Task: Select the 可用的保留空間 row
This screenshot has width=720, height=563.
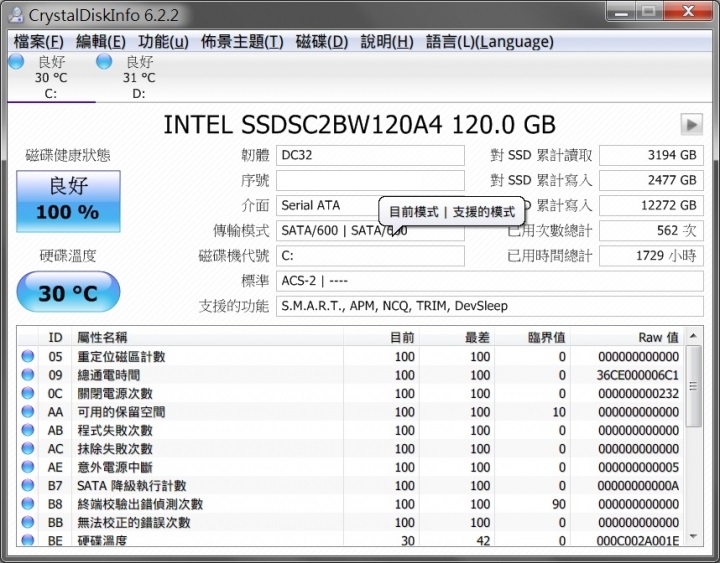Action: click(351, 411)
